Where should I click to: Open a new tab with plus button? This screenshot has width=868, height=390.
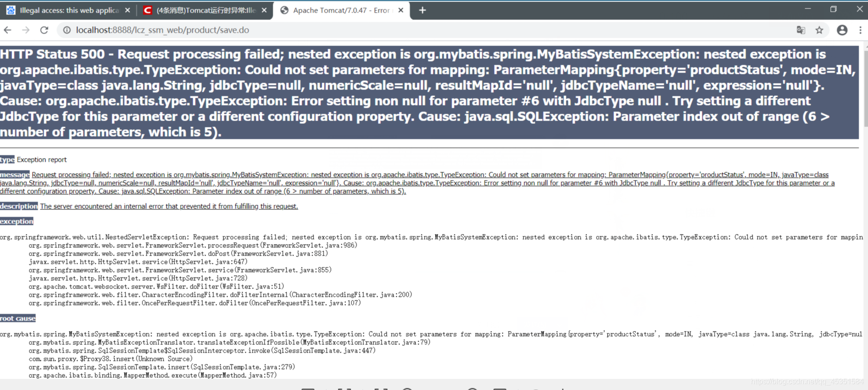423,10
